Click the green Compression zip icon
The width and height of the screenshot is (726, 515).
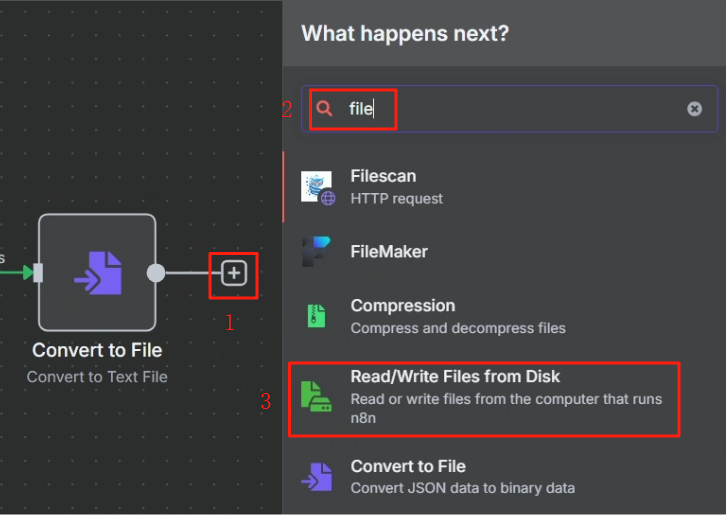(317, 316)
